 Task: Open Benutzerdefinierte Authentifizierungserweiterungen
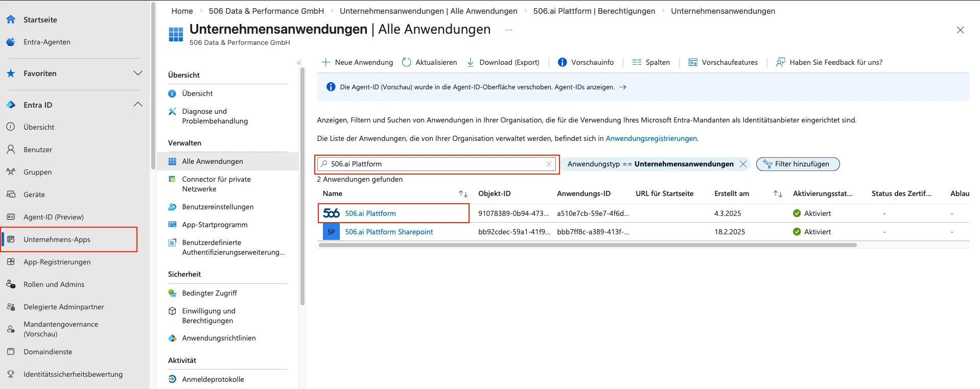pyautogui.click(x=234, y=247)
